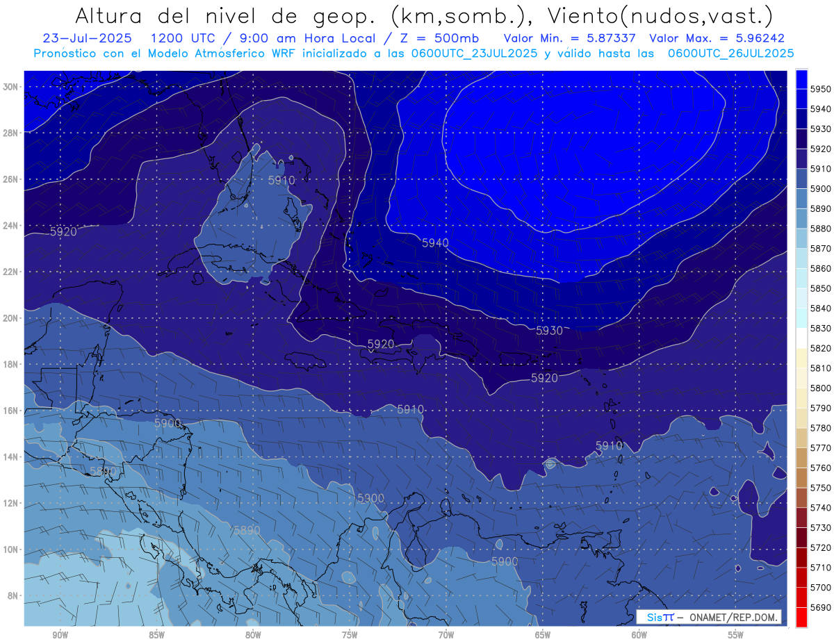The image size is (834, 644).
Task: Select 'Valor Max. = 5.96242' text
Action: (x=719, y=38)
